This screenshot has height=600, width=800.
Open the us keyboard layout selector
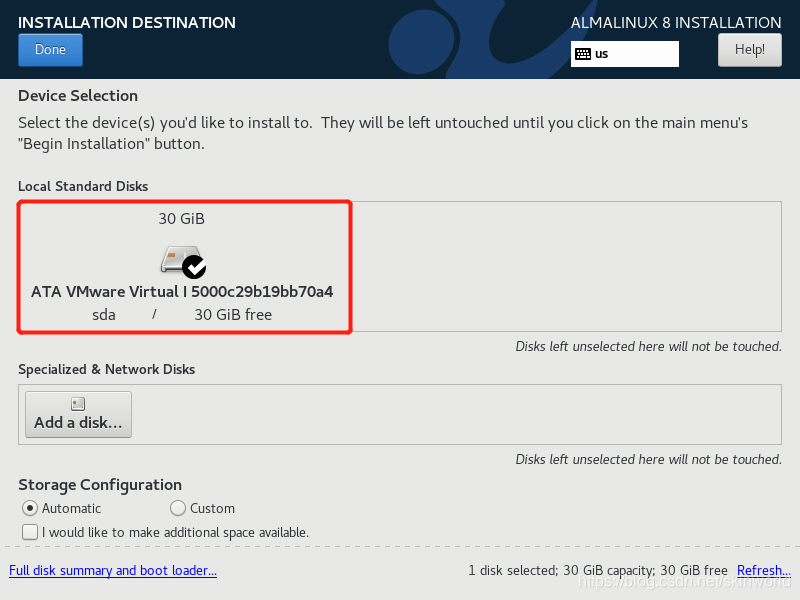624,54
